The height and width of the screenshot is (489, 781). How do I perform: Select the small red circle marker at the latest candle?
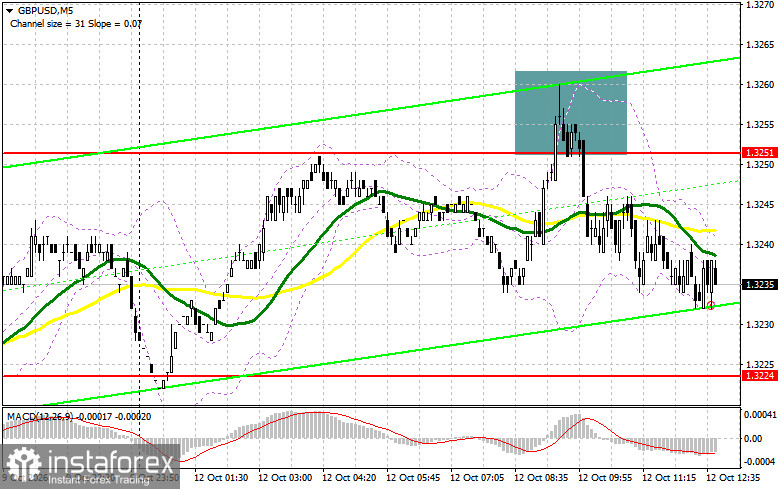pyautogui.click(x=711, y=306)
